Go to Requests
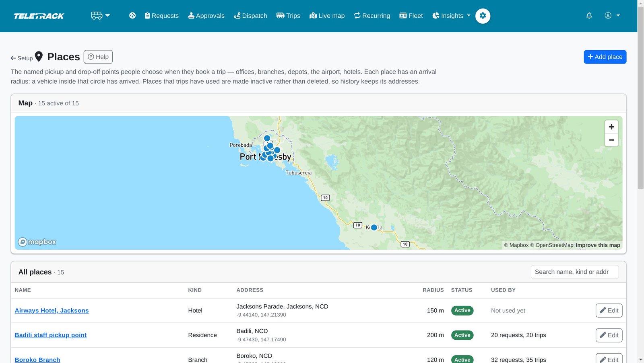Image resolution: width=644 pixels, height=363 pixels. click(x=161, y=16)
